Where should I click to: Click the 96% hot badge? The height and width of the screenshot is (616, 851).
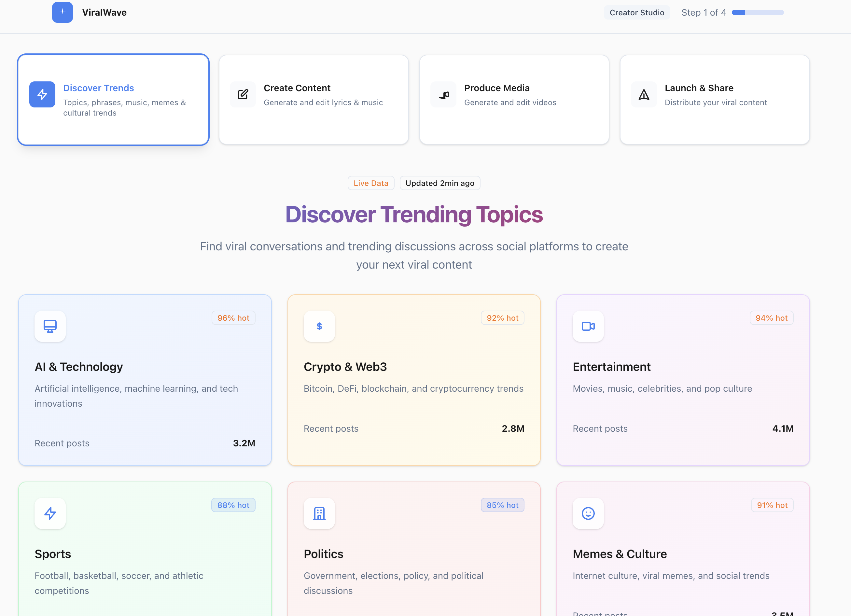click(x=233, y=318)
